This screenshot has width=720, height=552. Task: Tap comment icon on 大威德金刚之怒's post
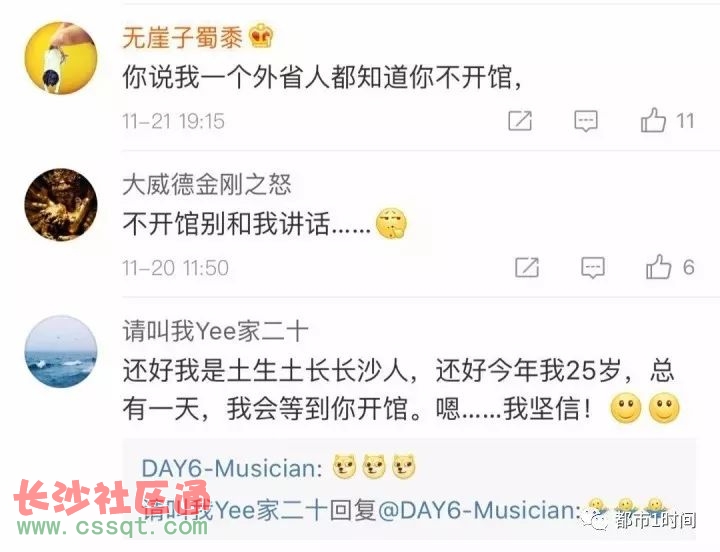pyautogui.click(x=593, y=267)
